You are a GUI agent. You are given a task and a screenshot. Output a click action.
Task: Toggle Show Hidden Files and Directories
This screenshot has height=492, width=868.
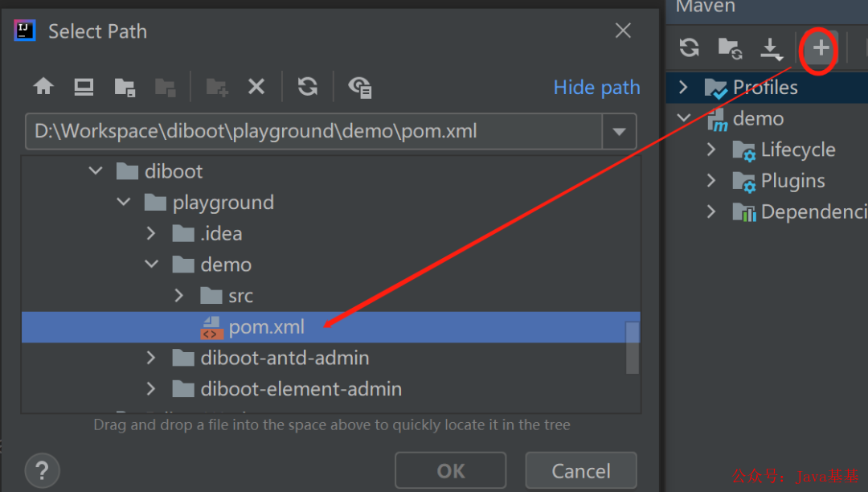coord(360,88)
